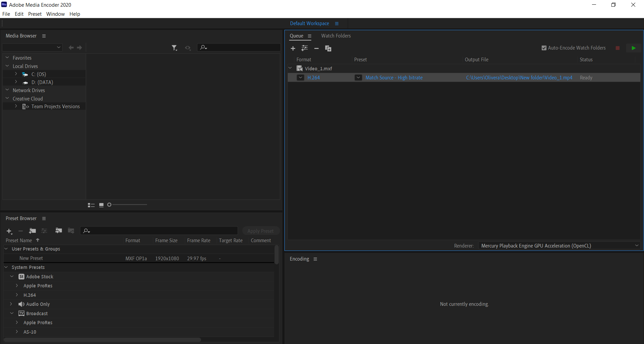The image size is (644, 344).
Task: Click the output file path Video_1.mp4
Action: (519, 78)
